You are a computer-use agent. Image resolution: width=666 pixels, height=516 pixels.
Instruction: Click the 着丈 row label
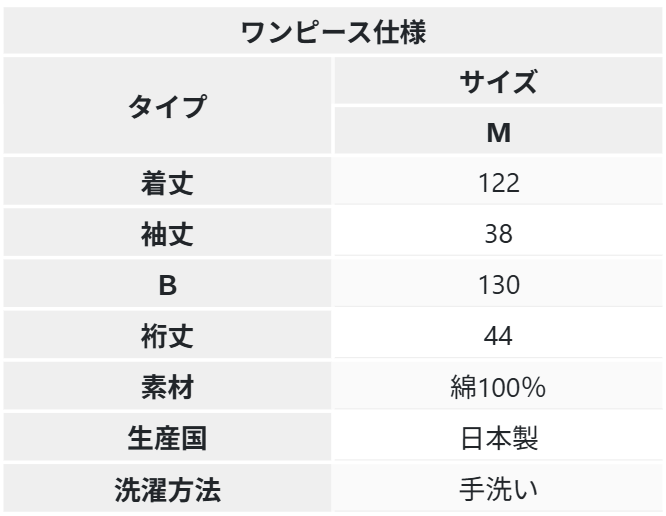[x=167, y=183]
